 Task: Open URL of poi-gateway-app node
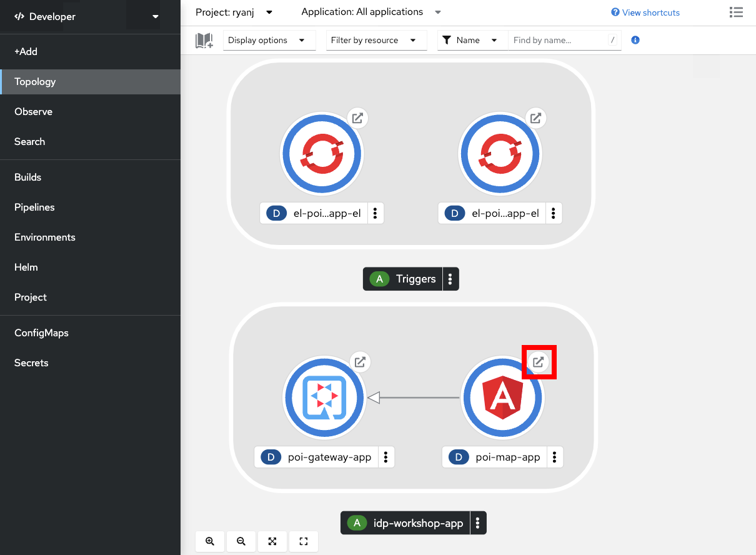click(360, 361)
